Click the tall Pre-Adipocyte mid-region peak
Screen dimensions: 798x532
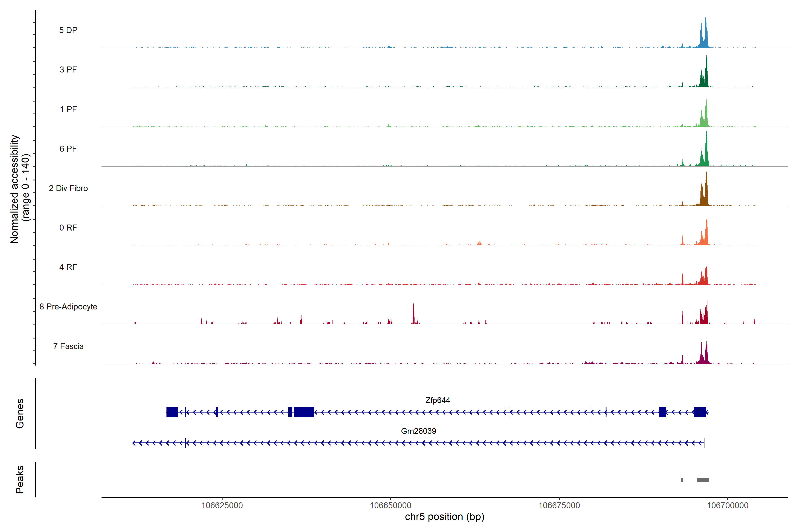tap(414, 314)
